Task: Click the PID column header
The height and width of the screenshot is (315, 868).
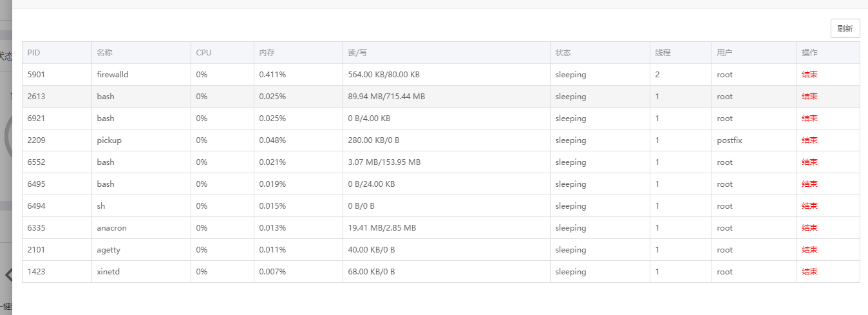Action: (34, 53)
